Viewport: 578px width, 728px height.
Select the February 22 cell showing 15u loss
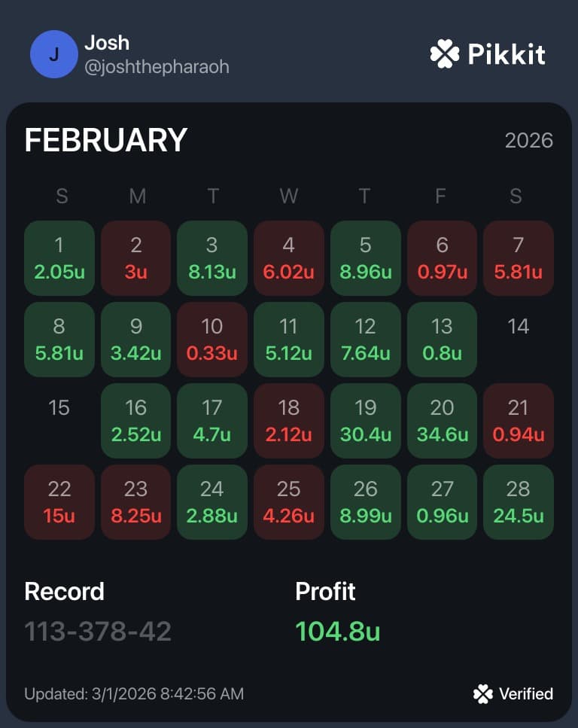59,502
